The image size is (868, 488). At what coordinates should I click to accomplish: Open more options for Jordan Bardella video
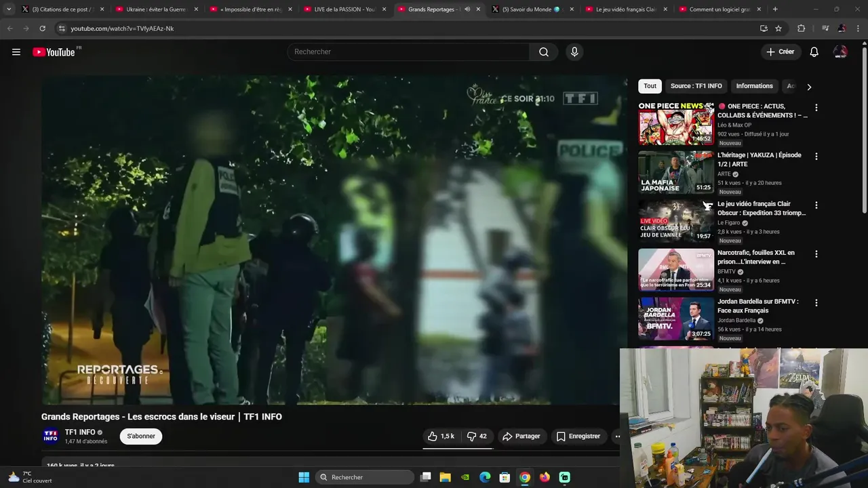coord(816,303)
